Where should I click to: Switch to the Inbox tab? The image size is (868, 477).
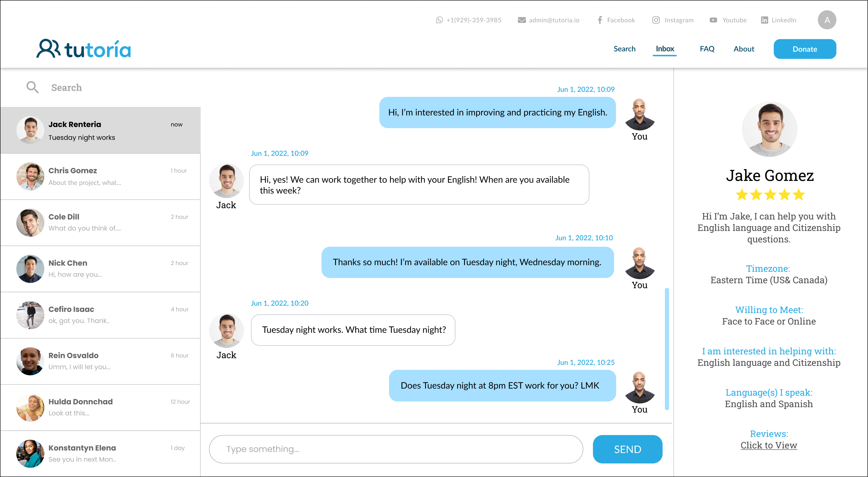pyautogui.click(x=665, y=49)
